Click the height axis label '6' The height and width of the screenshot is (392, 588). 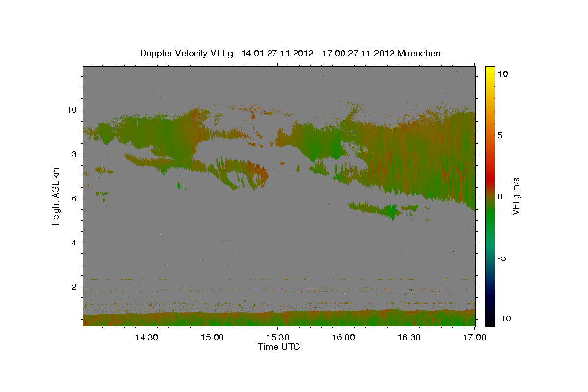[75, 198]
